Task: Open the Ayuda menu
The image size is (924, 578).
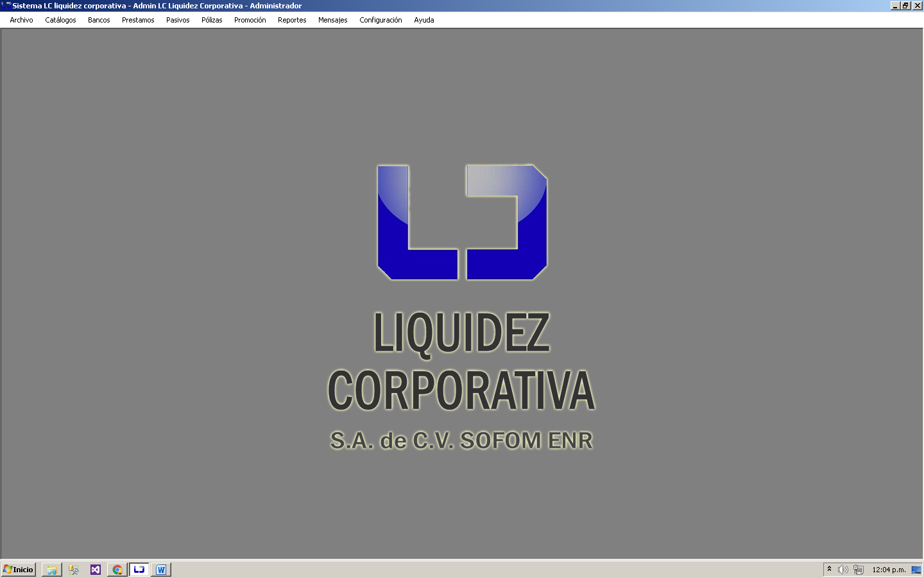Action: click(424, 20)
